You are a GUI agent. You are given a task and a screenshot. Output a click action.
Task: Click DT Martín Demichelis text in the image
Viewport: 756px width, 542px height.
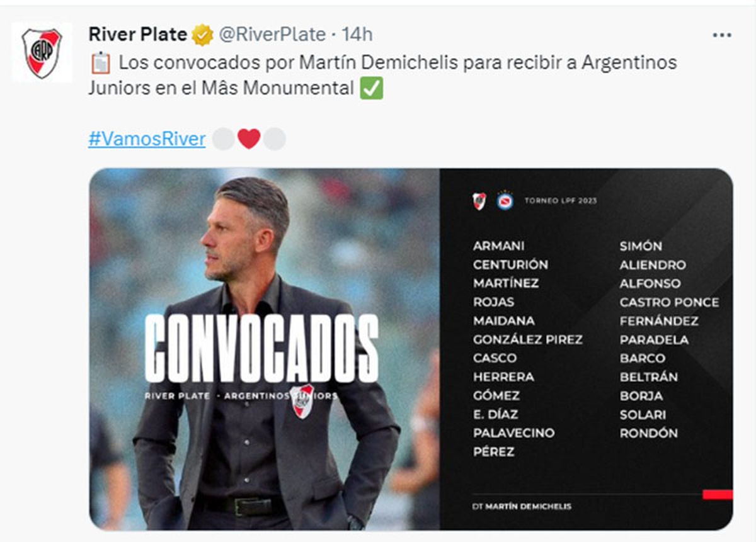(x=521, y=506)
